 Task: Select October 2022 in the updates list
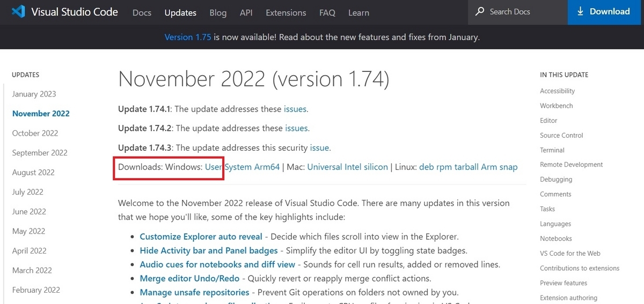coord(35,133)
